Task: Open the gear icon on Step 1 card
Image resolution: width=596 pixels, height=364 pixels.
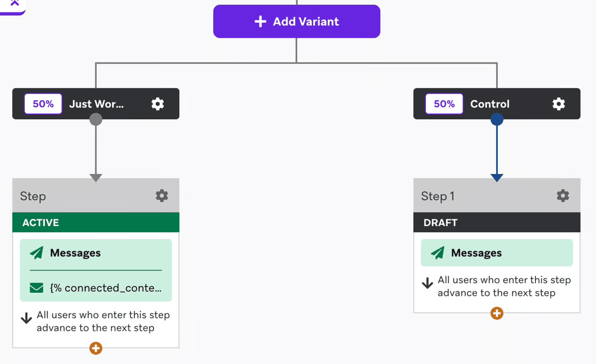Action: (563, 196)
